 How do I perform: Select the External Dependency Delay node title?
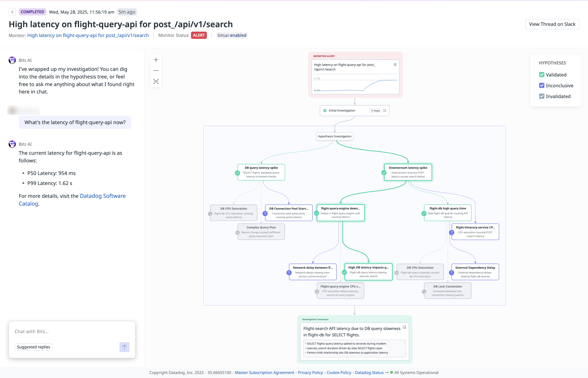(x=475, y=267)
